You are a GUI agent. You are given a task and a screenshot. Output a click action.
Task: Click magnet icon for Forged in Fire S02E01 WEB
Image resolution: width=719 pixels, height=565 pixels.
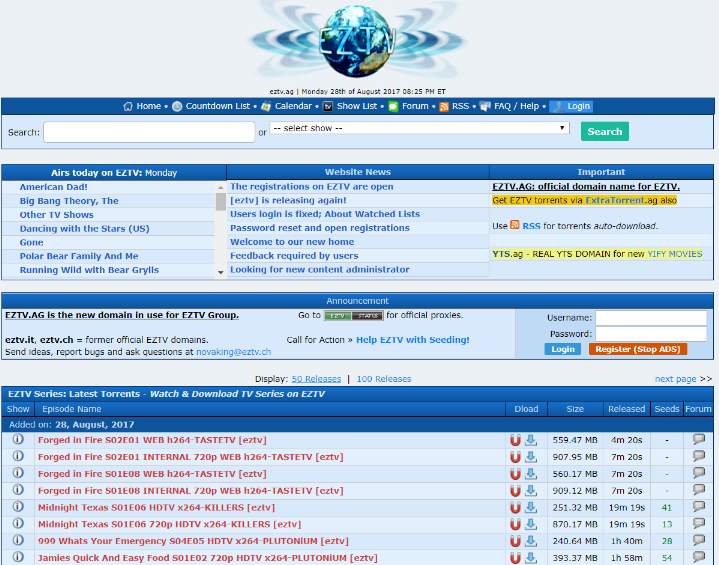(515, 440)
